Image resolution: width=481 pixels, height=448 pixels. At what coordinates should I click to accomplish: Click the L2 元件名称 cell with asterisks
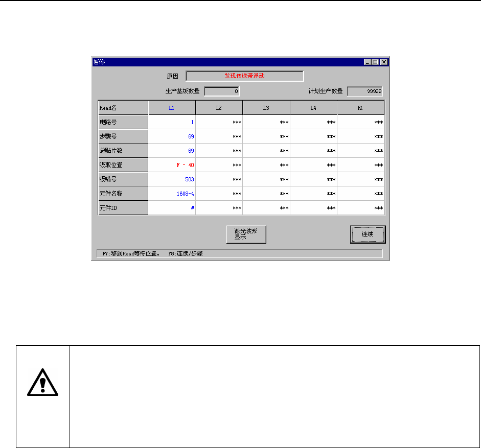pos(219,194)
